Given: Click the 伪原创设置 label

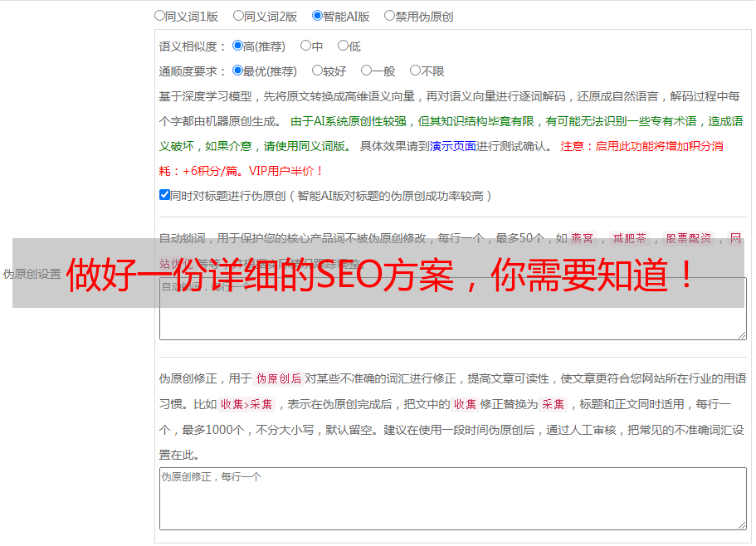Looking at the screenshot, I should click(x=32, y=274).
